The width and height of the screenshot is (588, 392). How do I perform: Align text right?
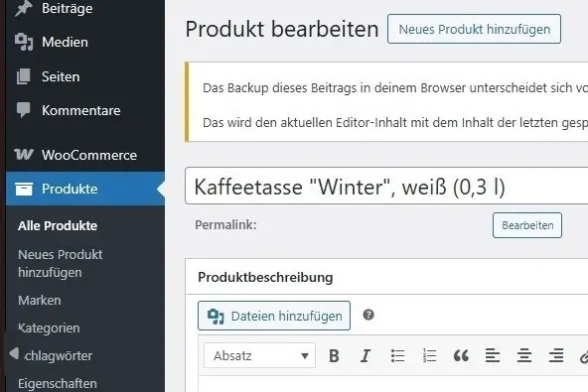pos(556,355)
